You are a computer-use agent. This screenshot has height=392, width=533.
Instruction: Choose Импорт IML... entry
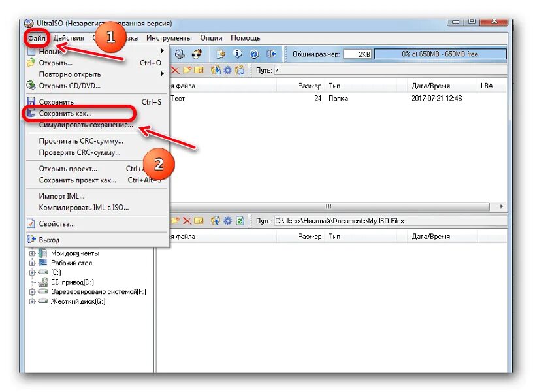tap(97, 196)
